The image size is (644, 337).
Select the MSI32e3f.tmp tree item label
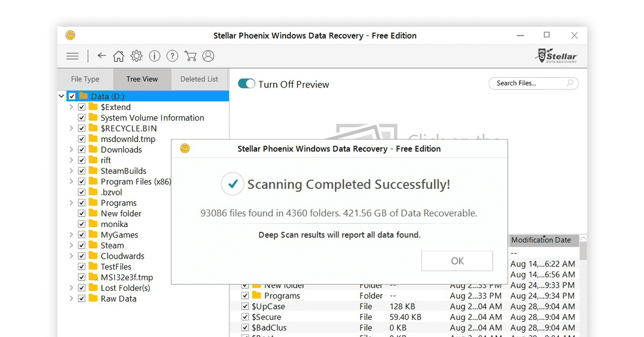pyautogui.click(x=127, y=277)
